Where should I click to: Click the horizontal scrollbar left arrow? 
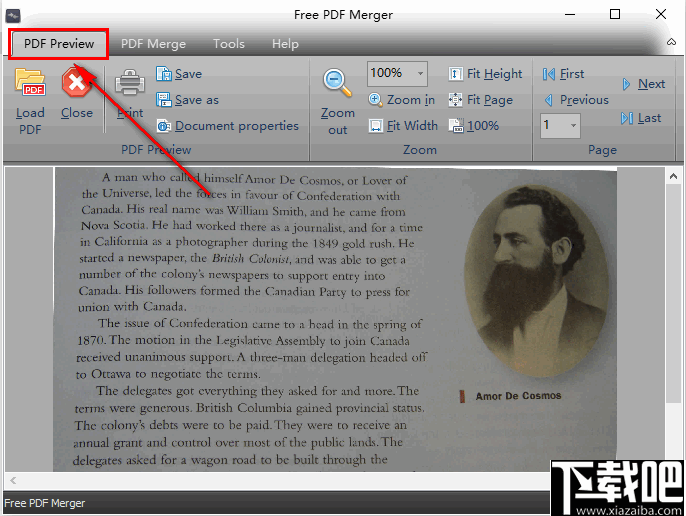(13, 481)
